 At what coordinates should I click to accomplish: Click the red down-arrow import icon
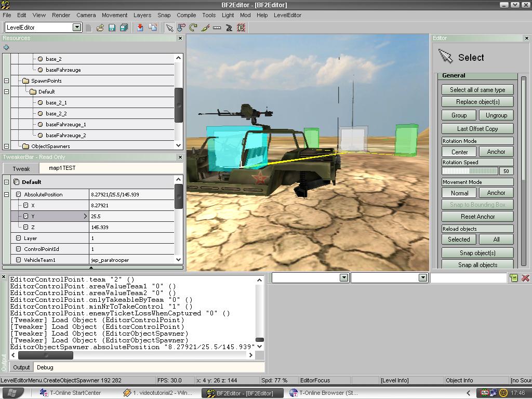[140, 28]
